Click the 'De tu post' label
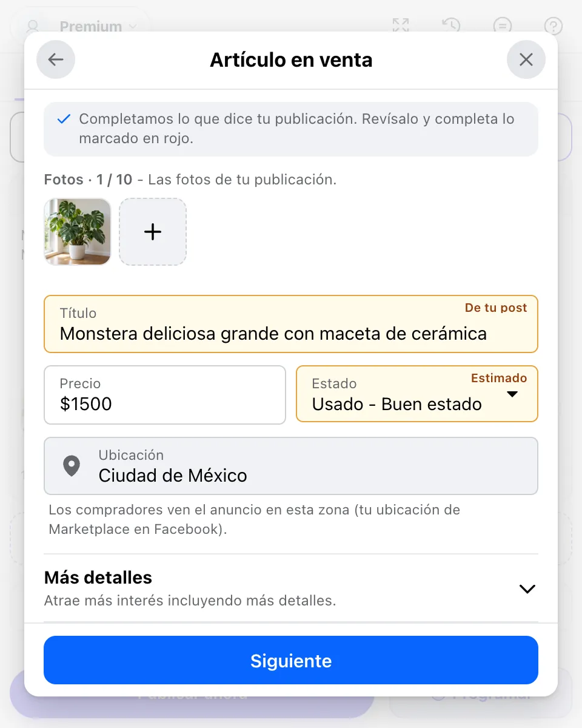Screen dimensions: 582x728 [496, 308]
